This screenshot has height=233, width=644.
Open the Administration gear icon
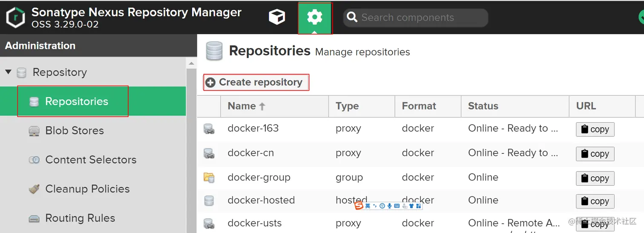tap(314, 17)
